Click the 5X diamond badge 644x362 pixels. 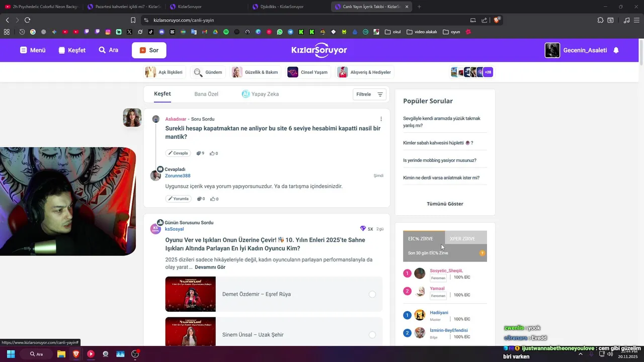(x=367, y=229)
